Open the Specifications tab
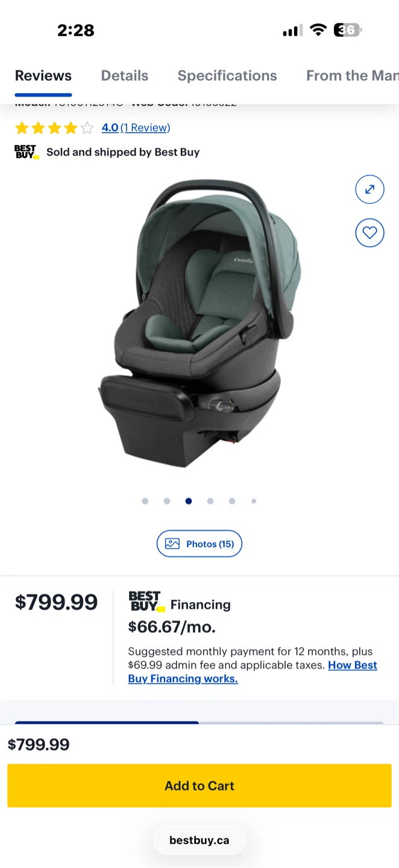Screen dimensions: 399x868 (227, 76)
